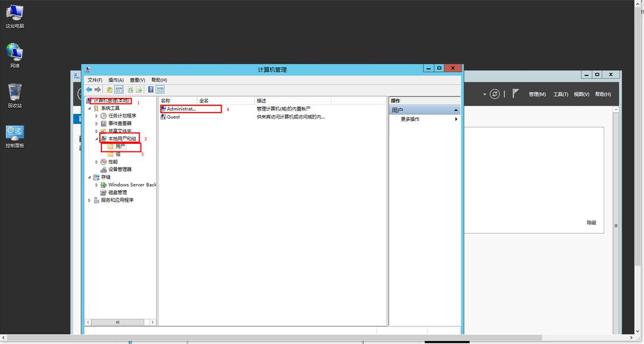Sort by the 名称 column header
This screenshot has width=644, height=344.
[178, 100]
